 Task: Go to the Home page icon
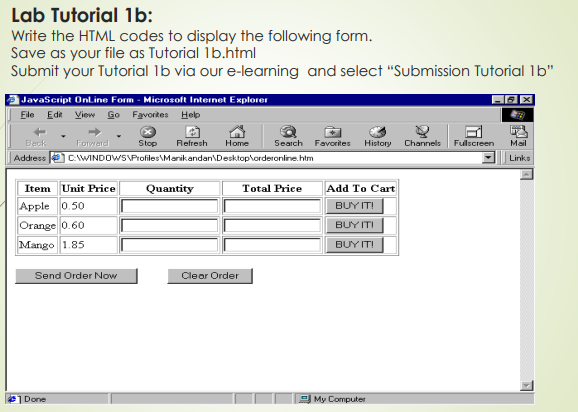coord(237,131)
